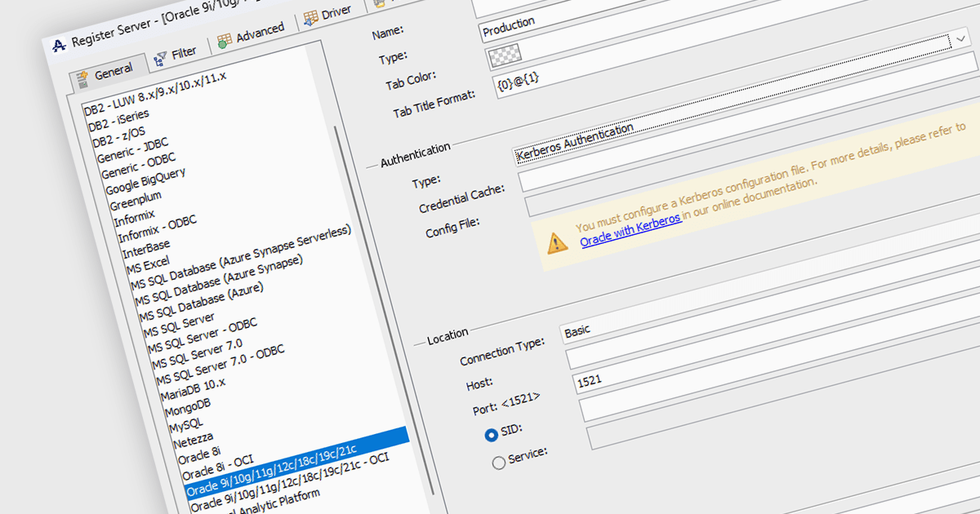The width and height of the screenshot is (980, 514).
Task: Select Generic - JDBC server type
Action: pyautogui.click(x=131, y=150)
